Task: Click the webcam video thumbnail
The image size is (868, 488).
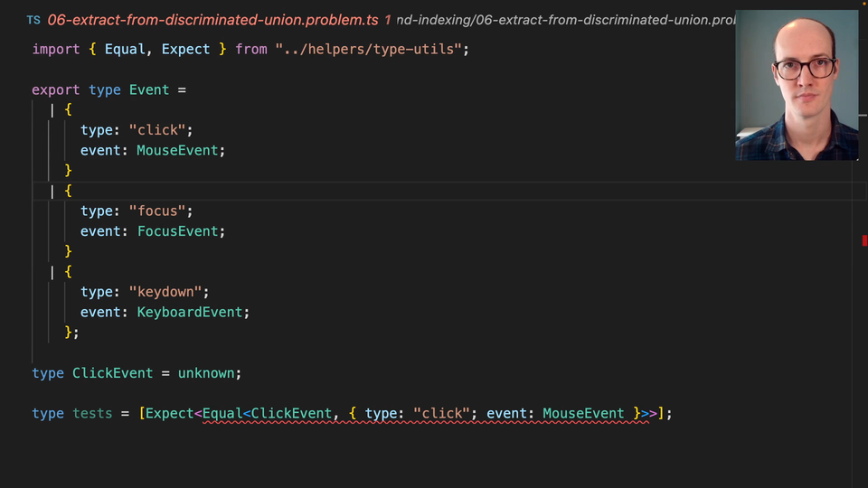Action: [x=797, y=86]
